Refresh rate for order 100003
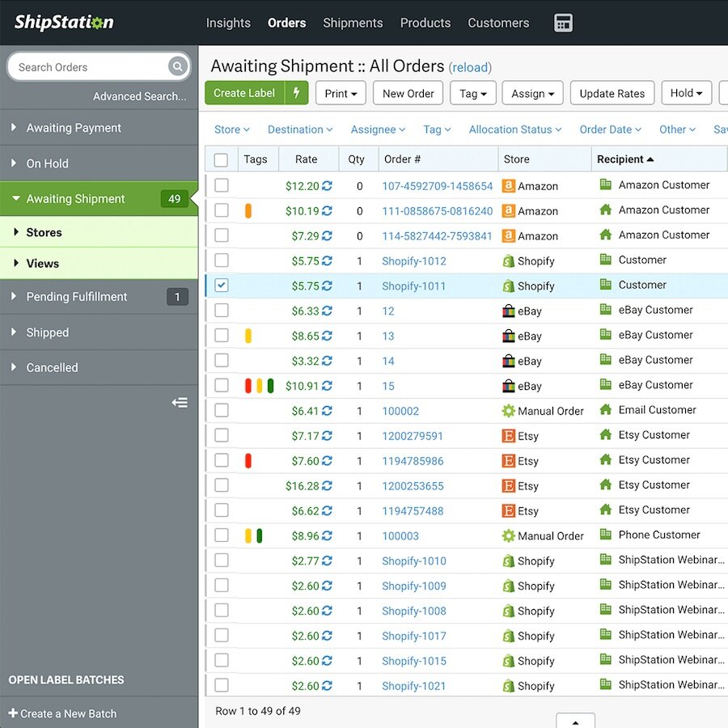The image size is (728, 728). (x=327, y=535)
